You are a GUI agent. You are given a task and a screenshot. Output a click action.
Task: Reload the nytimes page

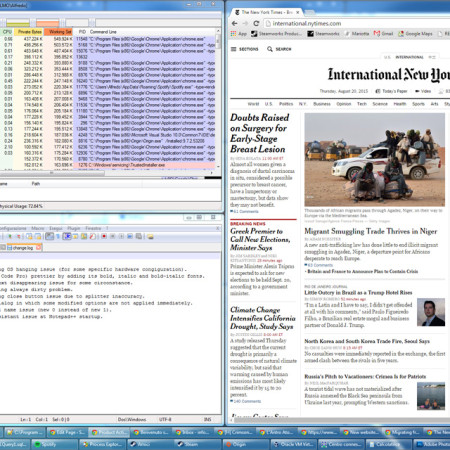(256, 23)
